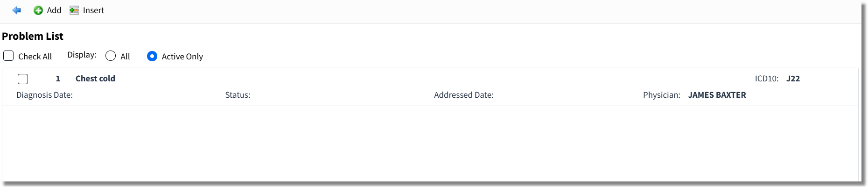This screenshot has height=188, width=868.
Task: Select the Chest cold row checkbox
Action: (23, 79)
